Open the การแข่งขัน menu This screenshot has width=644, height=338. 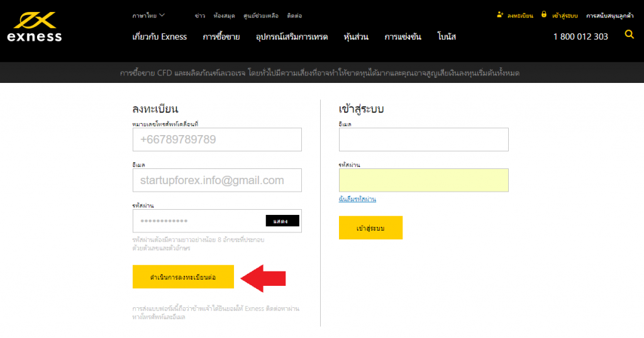tap(402, 36)
